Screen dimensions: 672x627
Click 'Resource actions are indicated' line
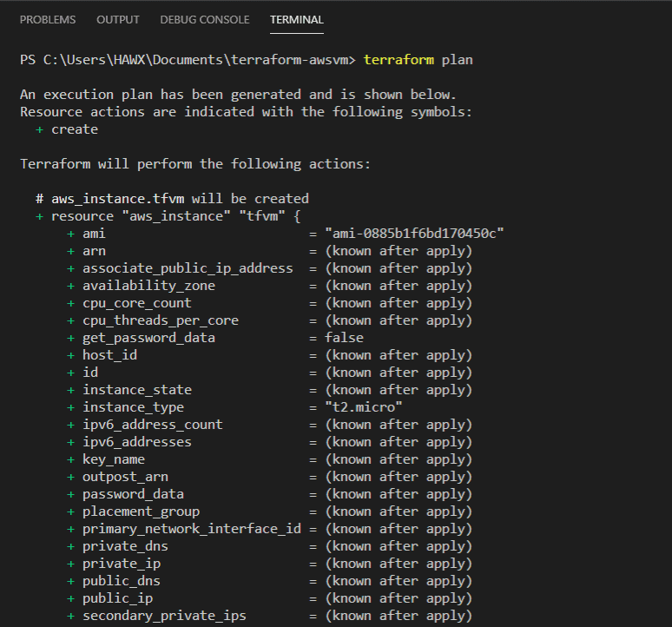(246, 112)
